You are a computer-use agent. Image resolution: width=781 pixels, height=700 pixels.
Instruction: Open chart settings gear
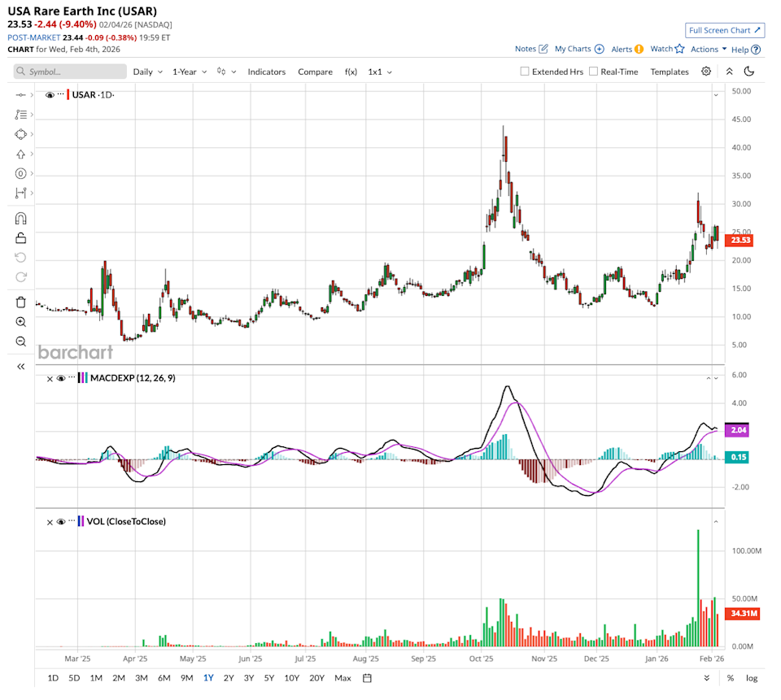[706, 72]
